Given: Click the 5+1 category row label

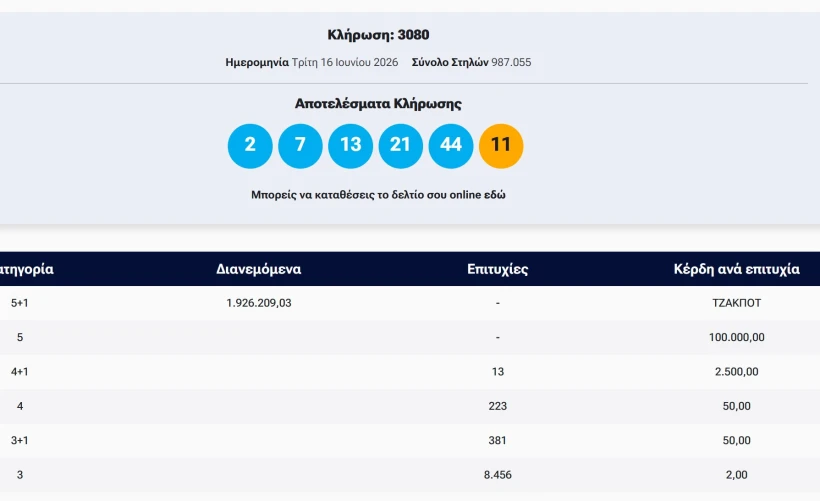Looking at the screenshot, I should click(20, 303).
